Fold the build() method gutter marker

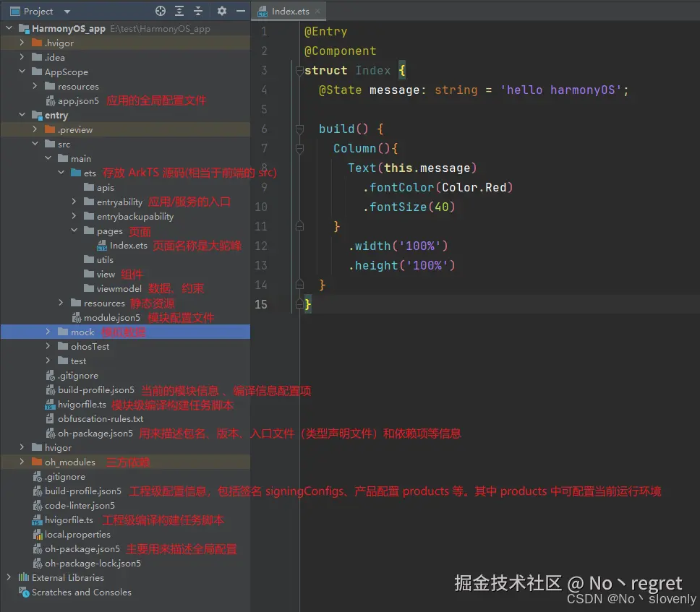pyautogui.click(x=299, y=129)
